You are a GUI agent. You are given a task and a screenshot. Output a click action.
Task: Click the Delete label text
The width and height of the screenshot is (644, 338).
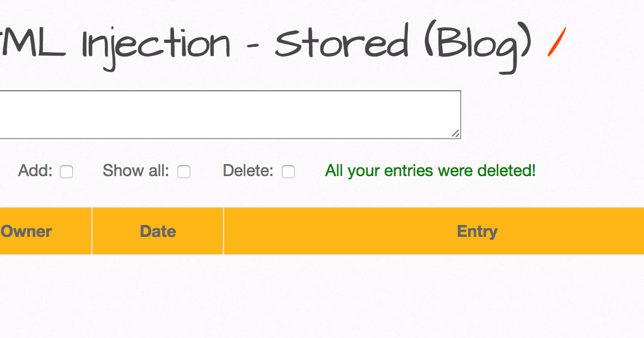[x=247, y=171]
